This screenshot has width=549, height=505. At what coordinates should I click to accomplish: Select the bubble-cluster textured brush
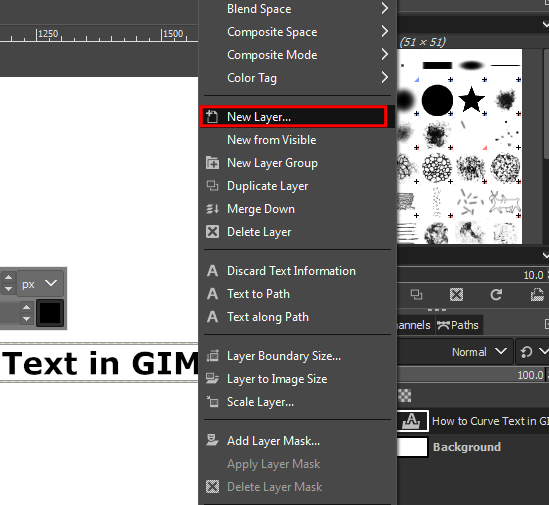(437, 168)
